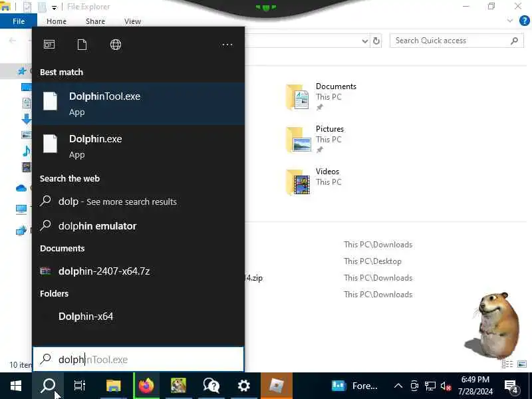
Task: Switch to large thumbnails view icon
Action: [522, 364]
